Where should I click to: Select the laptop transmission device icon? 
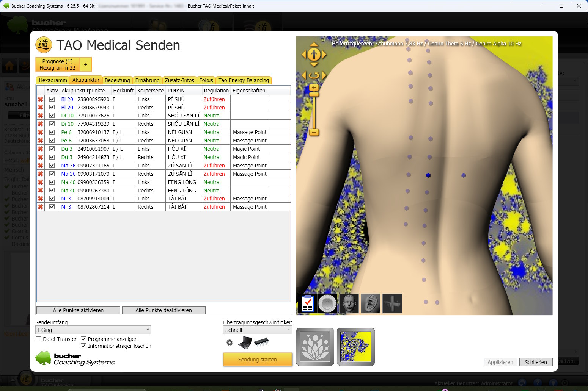point(245,343)
